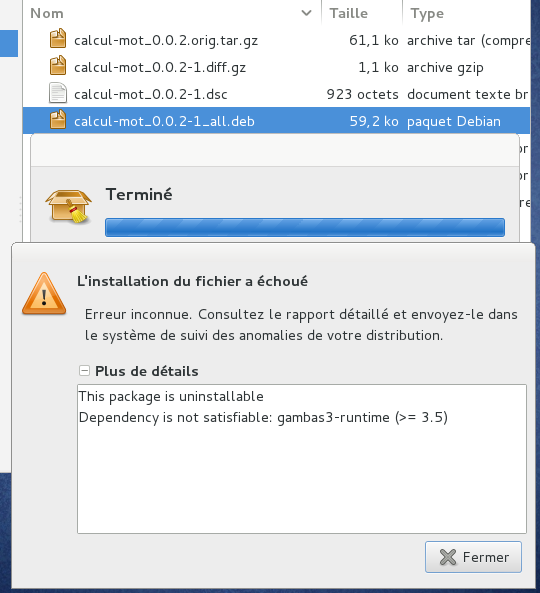This screenshot has width=540, height=593.
Task: Sort files by the Taille column
Action: point(348,13)
